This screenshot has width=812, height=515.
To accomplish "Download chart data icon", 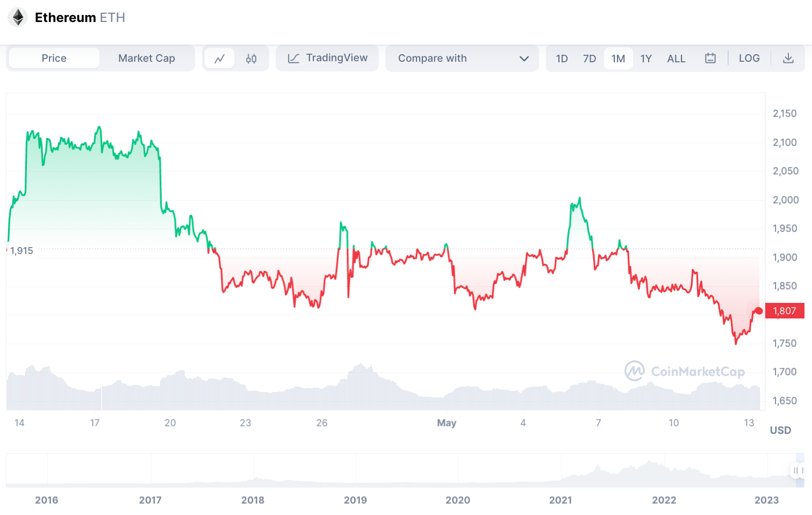I will tap(788, 59).
